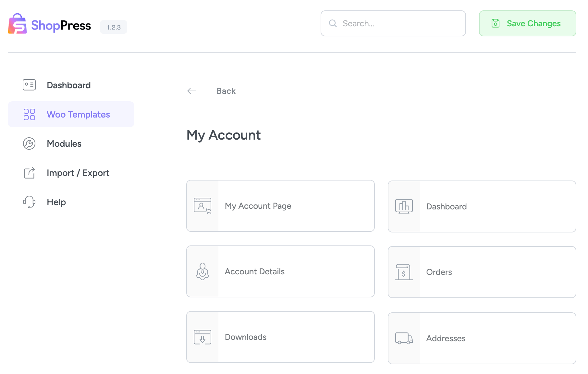The height and width of the screenshot is (374, 588).
Task: Open the Woo Templates menu entry
Action: coord(78,114)
